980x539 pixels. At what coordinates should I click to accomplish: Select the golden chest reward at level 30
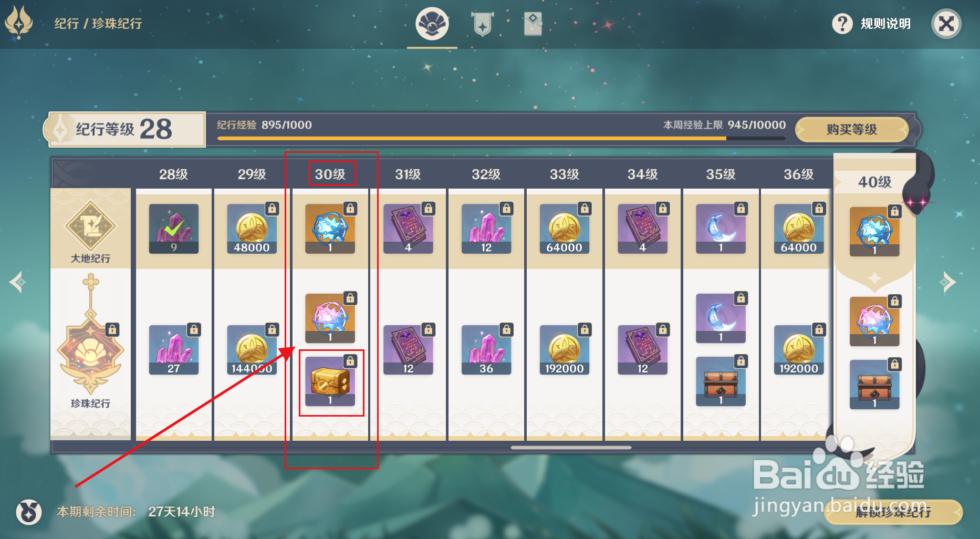tap(330, 381)
